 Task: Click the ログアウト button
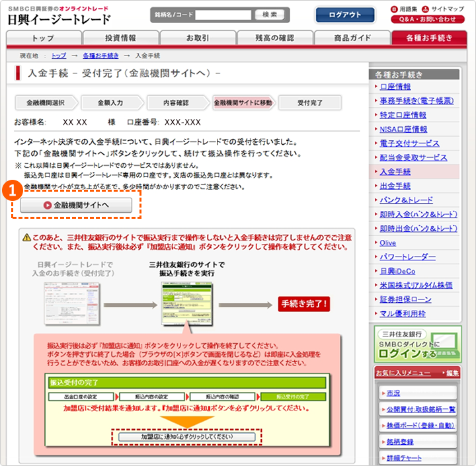point(345,15)
